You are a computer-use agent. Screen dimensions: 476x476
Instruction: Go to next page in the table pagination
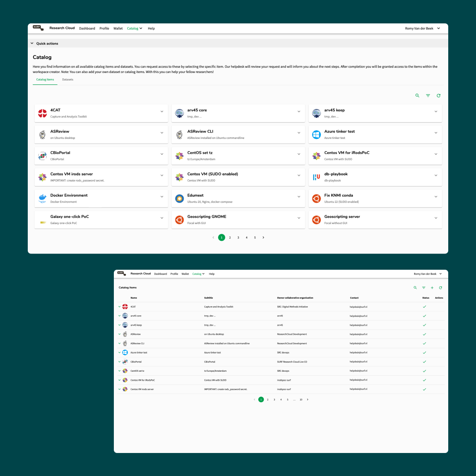pos(308,399)
